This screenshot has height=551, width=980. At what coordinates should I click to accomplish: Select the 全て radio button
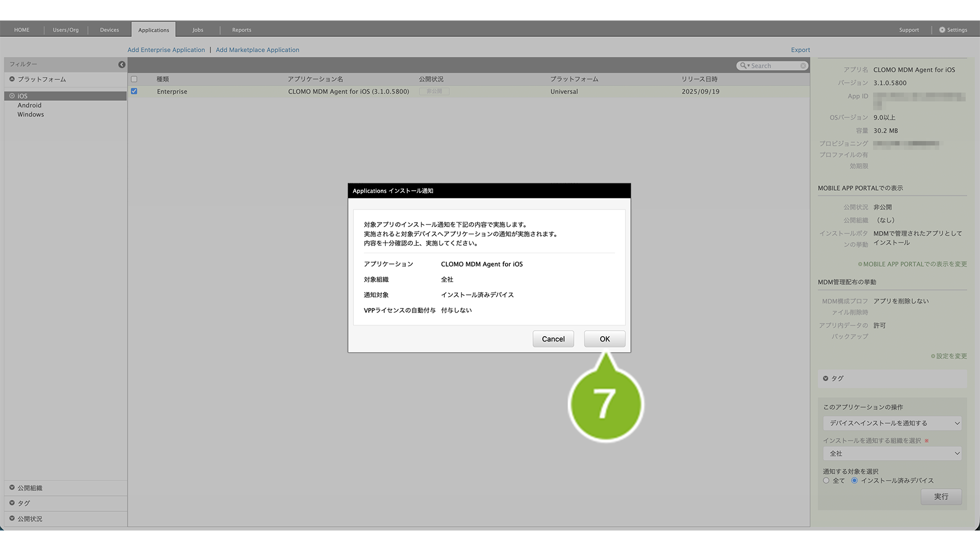coord(826,480)
